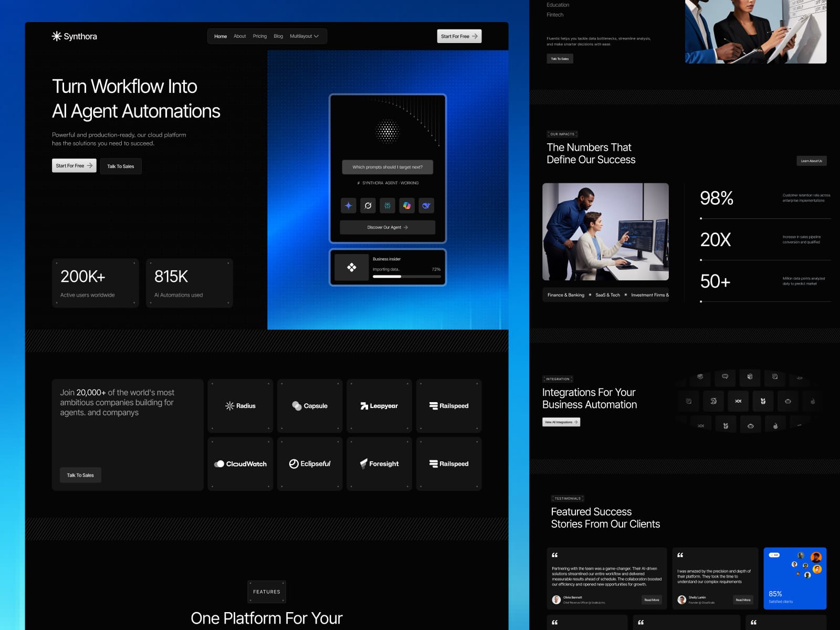Open the Radius company logo tile

pyautogui.click(x=240, y=406)
